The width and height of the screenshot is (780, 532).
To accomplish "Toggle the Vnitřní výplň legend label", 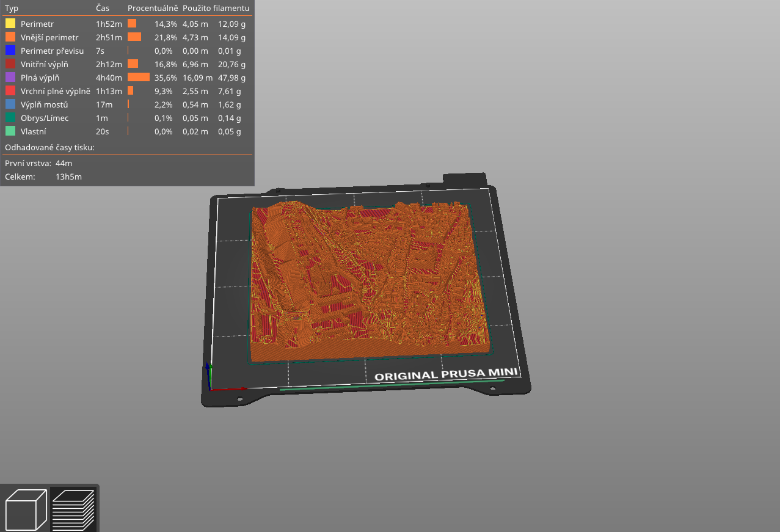I will click(x=43, y=64).
